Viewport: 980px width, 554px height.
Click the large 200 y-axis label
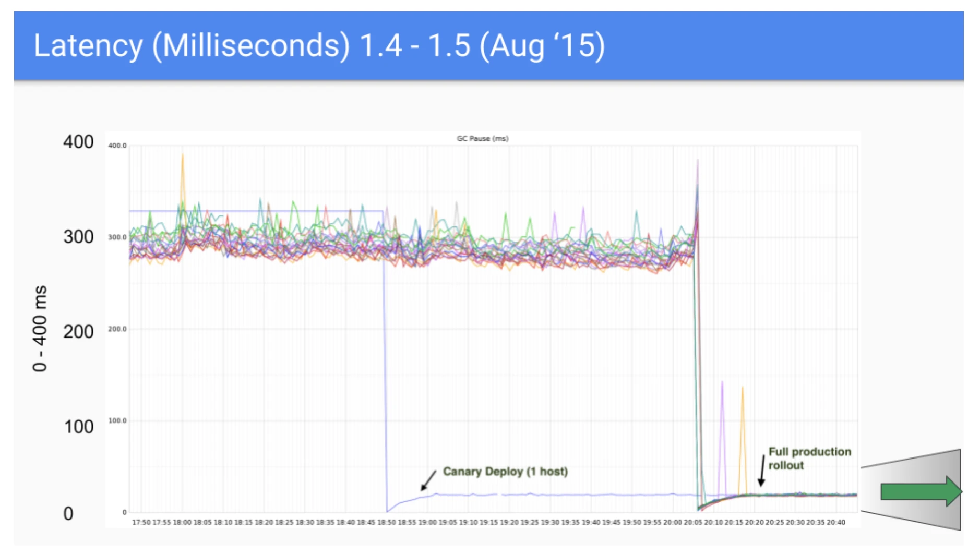[78, 332]
